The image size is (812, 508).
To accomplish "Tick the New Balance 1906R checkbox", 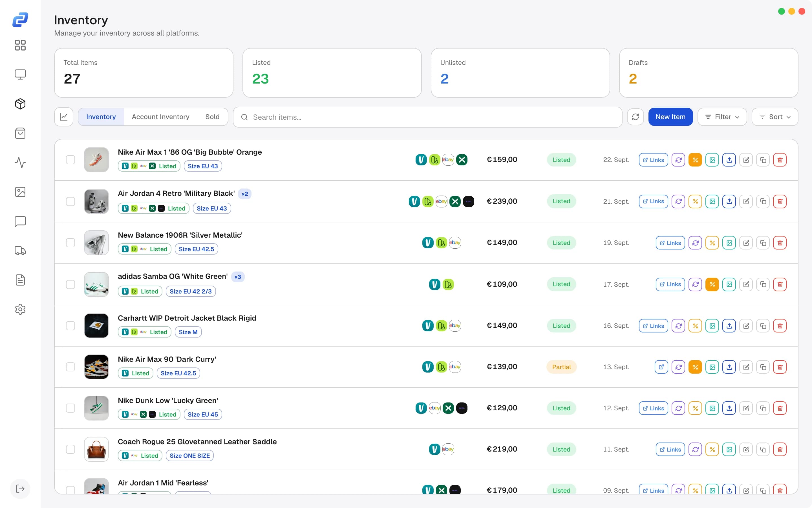I will 70,243.
